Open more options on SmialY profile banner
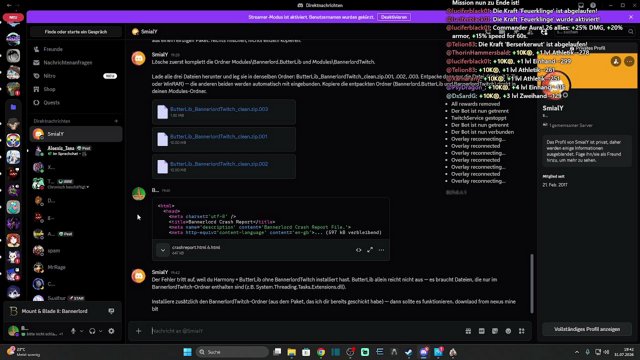This screenshot has width=640, height=360. point(629,62)
